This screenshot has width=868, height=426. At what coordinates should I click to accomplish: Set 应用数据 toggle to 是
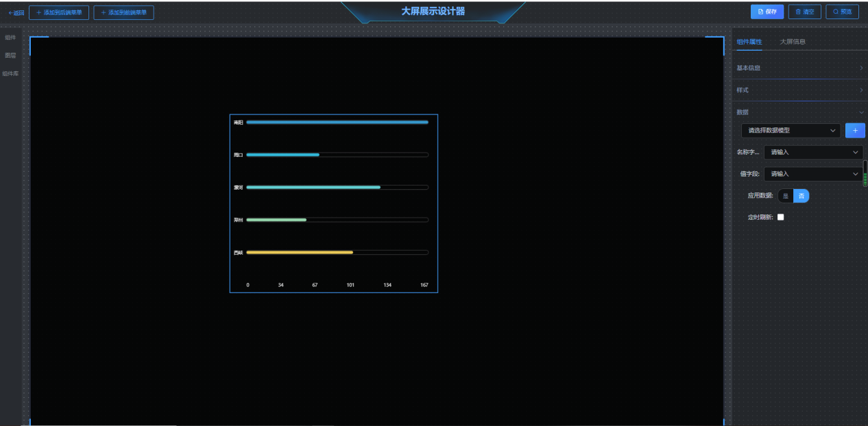point(786,196)
